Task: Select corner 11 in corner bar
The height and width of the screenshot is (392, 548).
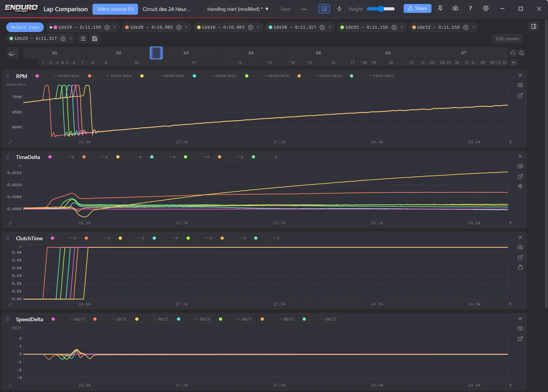Action: 194,63
